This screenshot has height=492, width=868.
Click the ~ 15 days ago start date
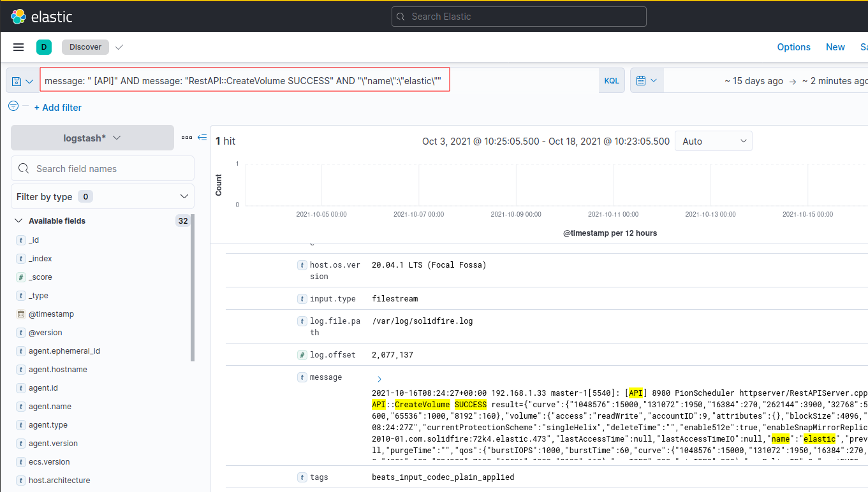754,81
